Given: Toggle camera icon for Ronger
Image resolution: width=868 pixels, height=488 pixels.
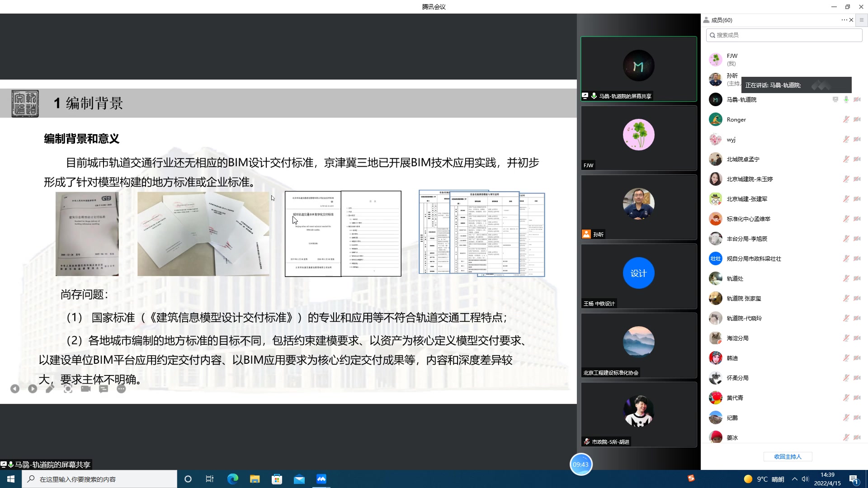Looking at the screenshot, I should [x=857, y=119].
